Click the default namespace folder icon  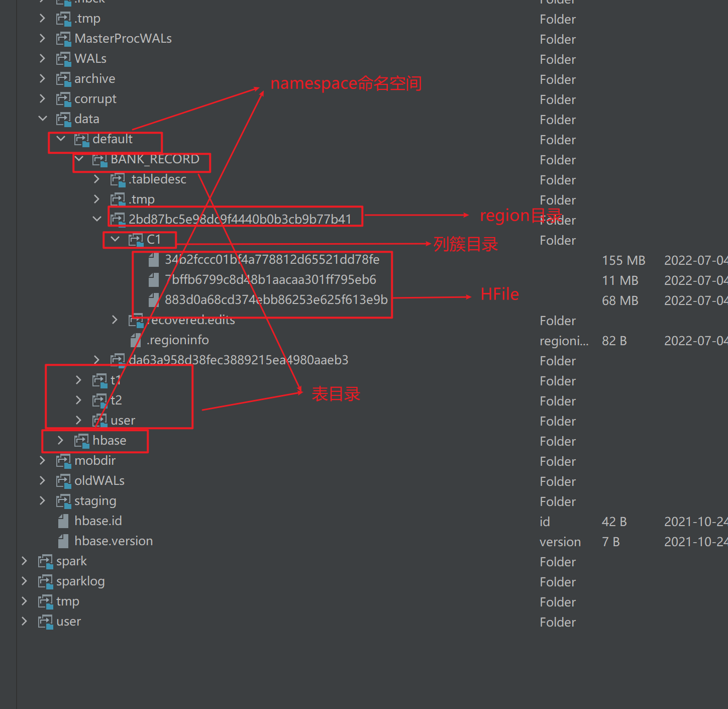coord(81,140)
